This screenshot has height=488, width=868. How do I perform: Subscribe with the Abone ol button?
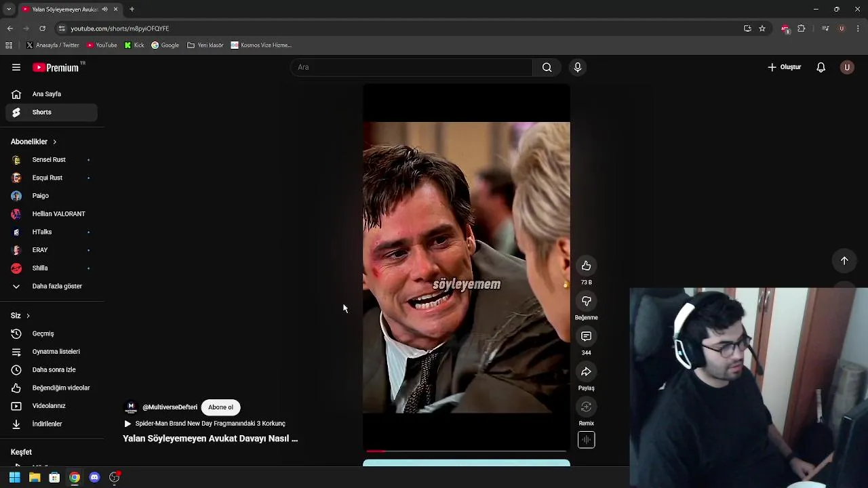pyautogui.click(x=220, y=407)
